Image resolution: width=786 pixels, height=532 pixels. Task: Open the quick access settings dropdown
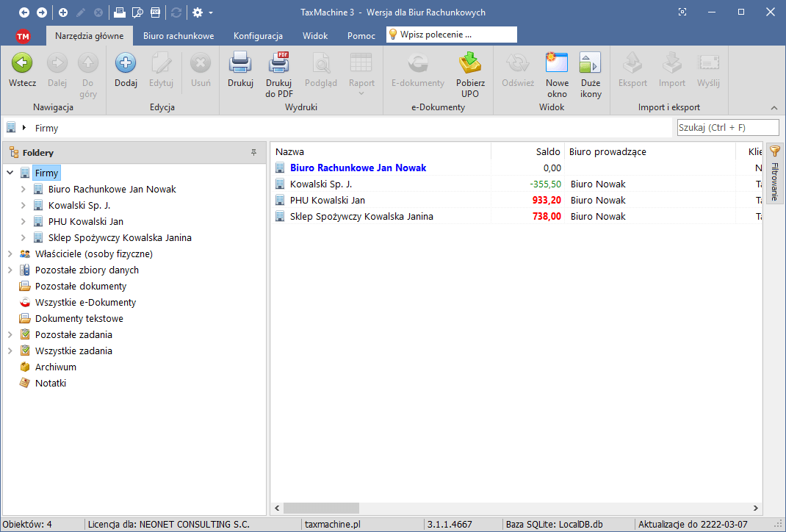[202, 12]
